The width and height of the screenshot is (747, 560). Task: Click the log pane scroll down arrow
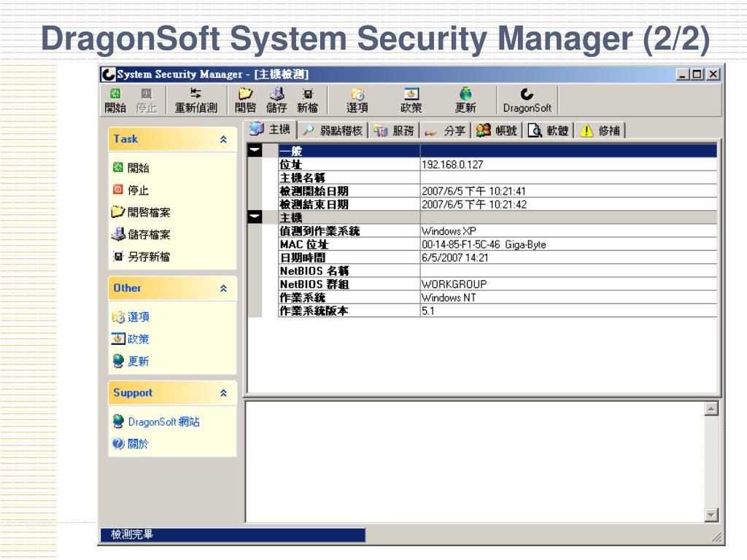711,515
